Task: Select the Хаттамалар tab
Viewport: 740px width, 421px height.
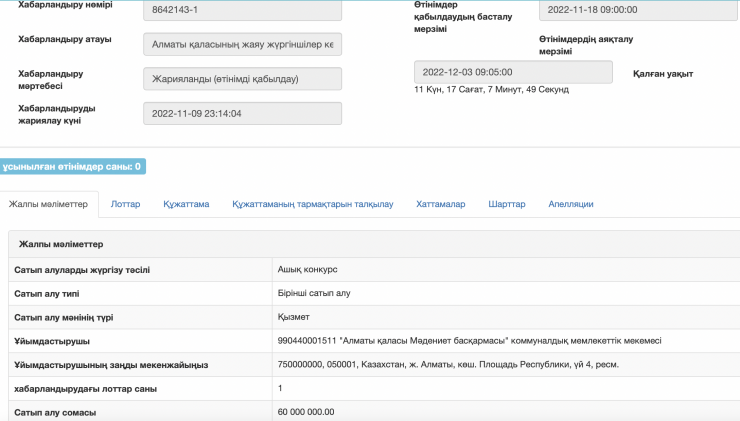Action: [440, 204]
